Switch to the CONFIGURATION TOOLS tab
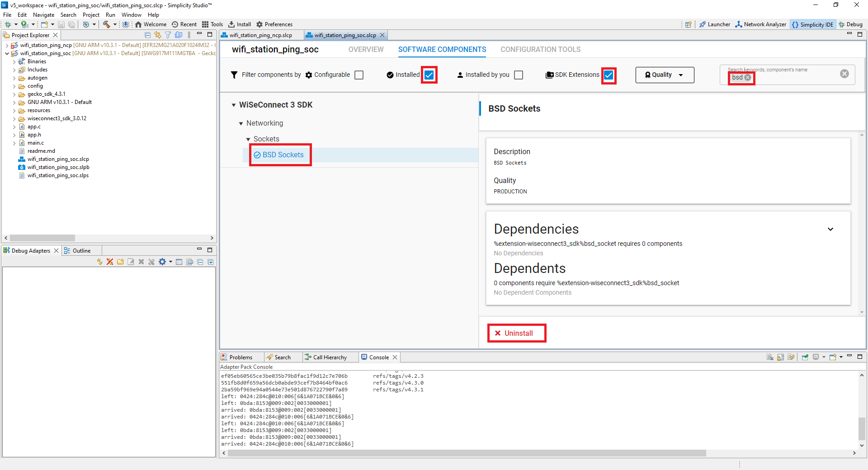 click(x=540, y=49)
